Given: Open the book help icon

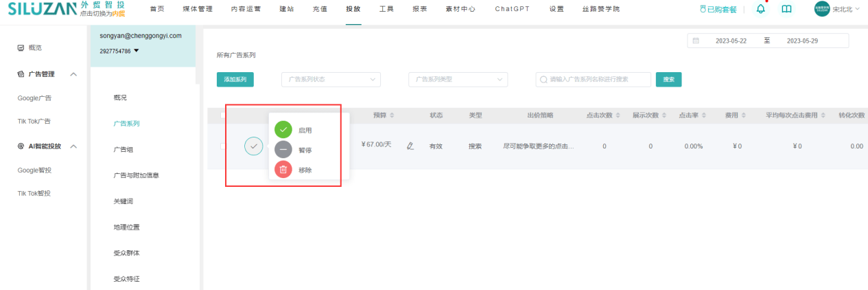Looking at the screenshot, I should pos(786,9).
